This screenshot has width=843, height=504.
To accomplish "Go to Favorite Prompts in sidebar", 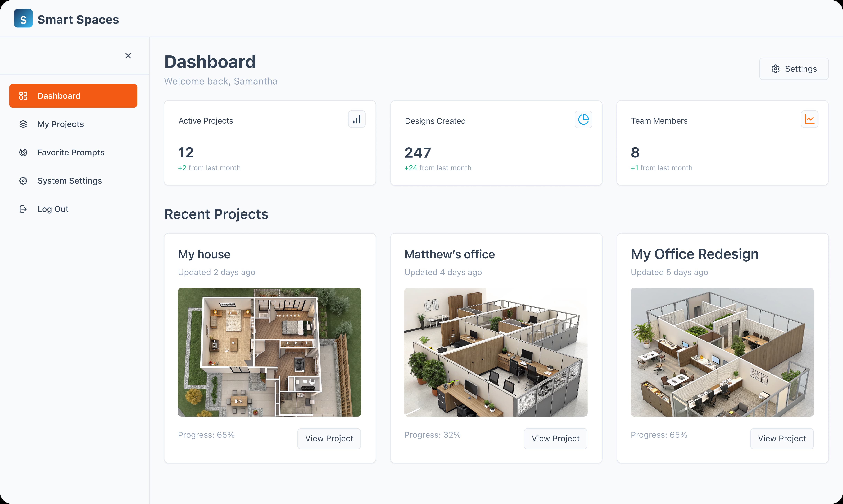I will [x=71, y=152].
